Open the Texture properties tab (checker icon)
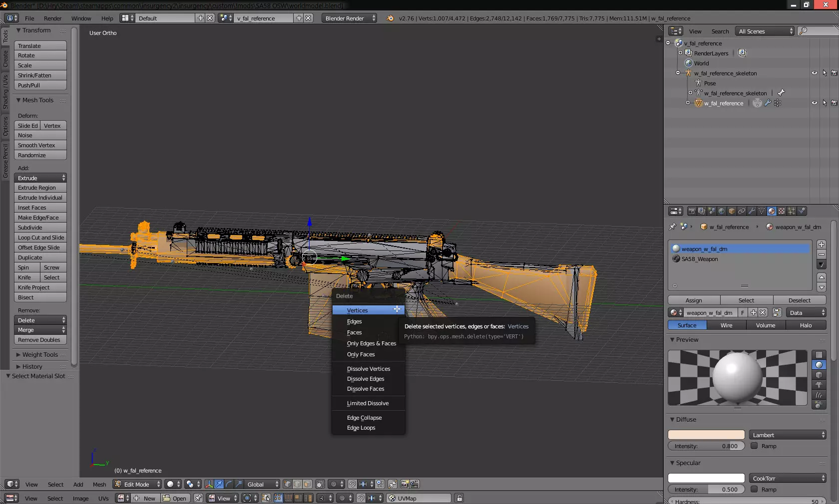The width and height of the screenshot is (839, 504). click(x=782, y=211)
